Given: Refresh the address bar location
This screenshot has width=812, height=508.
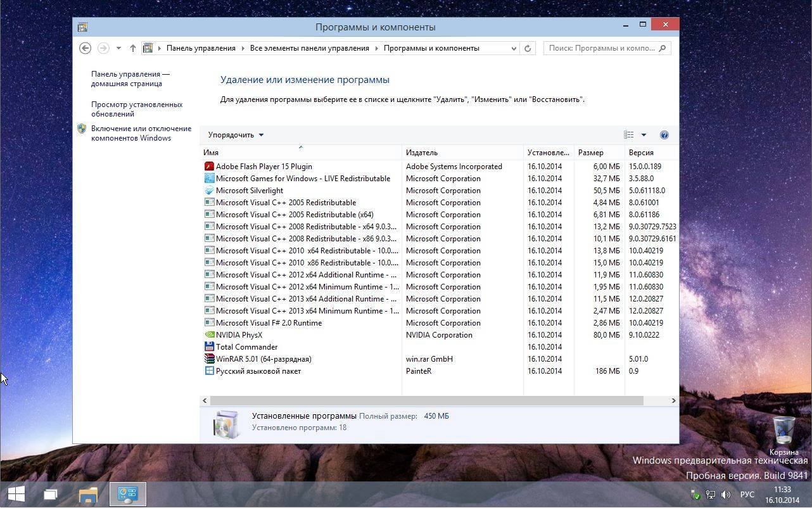Looking at the screenshot, I should 528,48.
